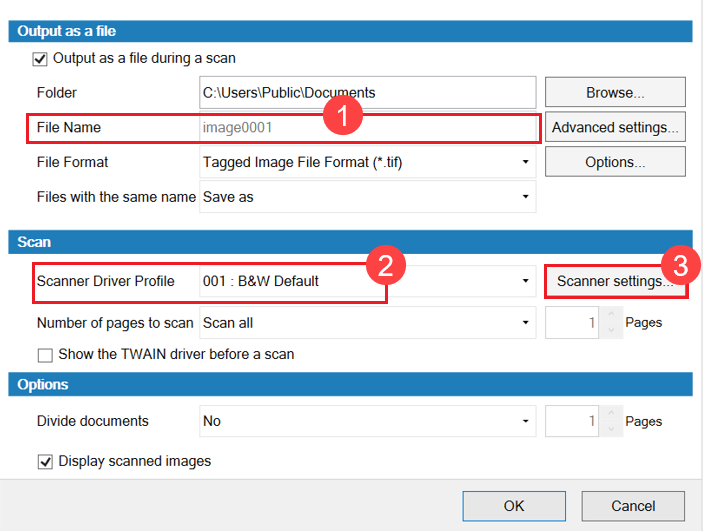The width and height of the screenshot is (703, 531).
Task: Decrease Divide documents pages with down arrow
Action: (x=611, y=429)
